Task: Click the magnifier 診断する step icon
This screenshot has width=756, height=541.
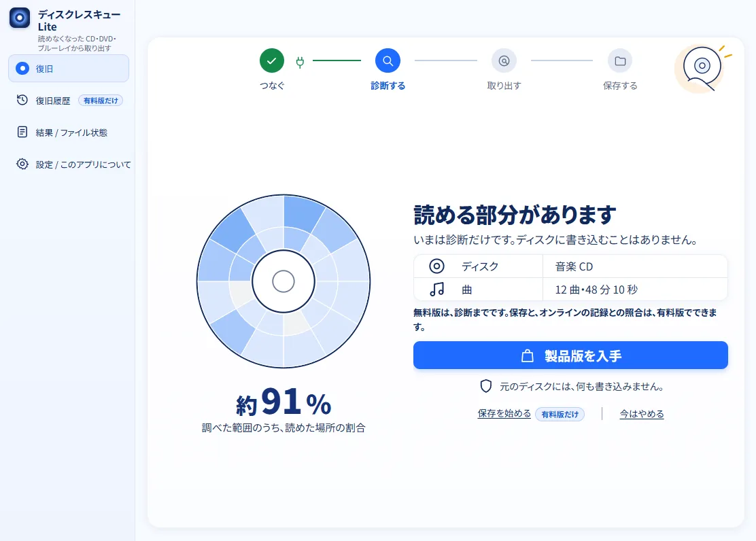Action: pos(388,60)
